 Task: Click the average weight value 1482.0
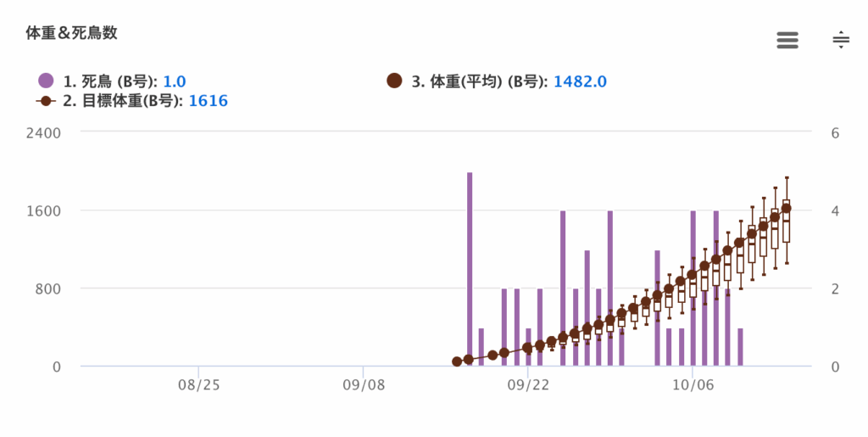[x=580, y=81]
